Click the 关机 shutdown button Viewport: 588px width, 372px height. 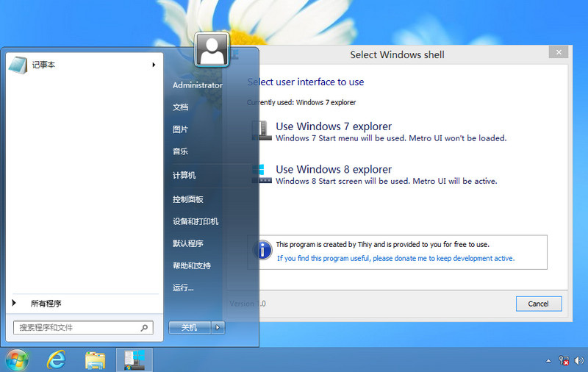[x=190, y=327]
